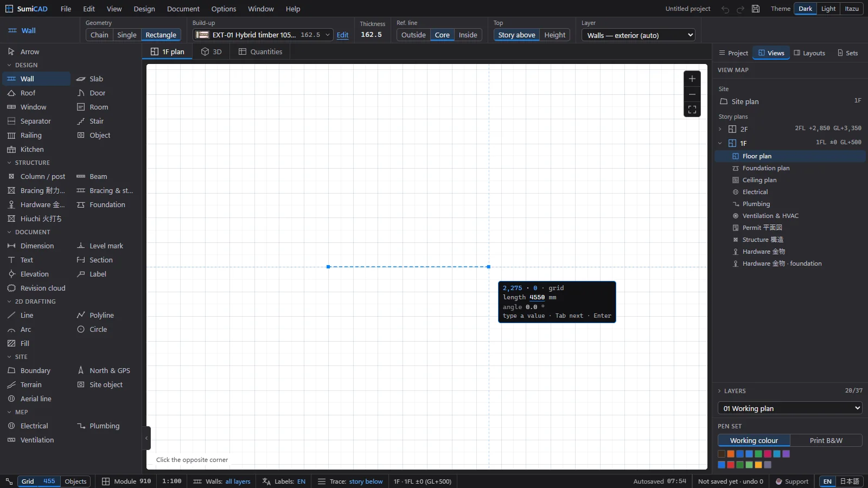Viewport: 868px width, 488px height.
Task: Open the Build-up EXT-01 dropdown
Action: 263,35
